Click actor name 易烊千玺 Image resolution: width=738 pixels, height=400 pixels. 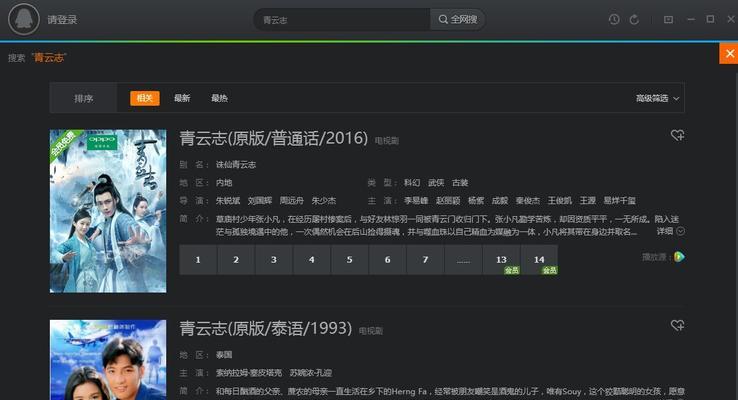pyautogui.click(x=619, y=200)
